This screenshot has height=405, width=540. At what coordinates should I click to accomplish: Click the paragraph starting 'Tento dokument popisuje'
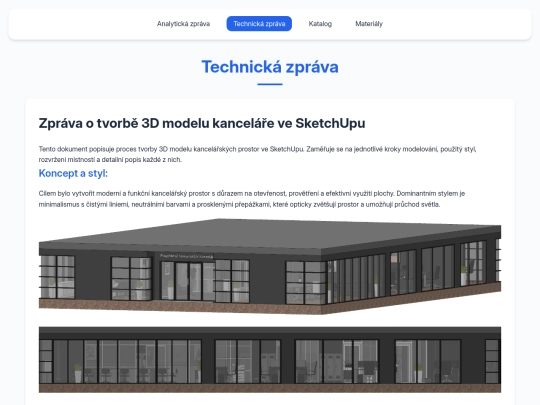click(x=258, y=154)
